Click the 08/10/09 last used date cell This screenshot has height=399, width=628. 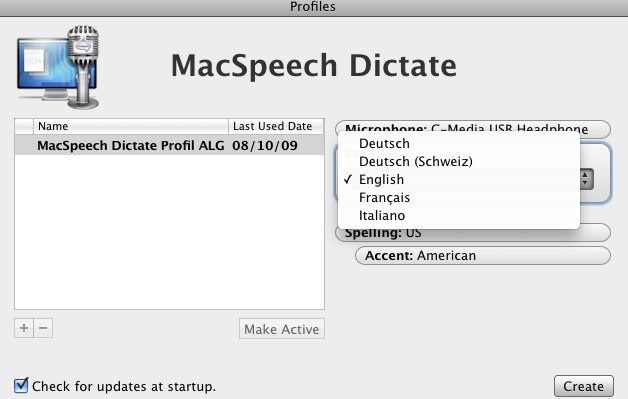(x=265, y=145)
